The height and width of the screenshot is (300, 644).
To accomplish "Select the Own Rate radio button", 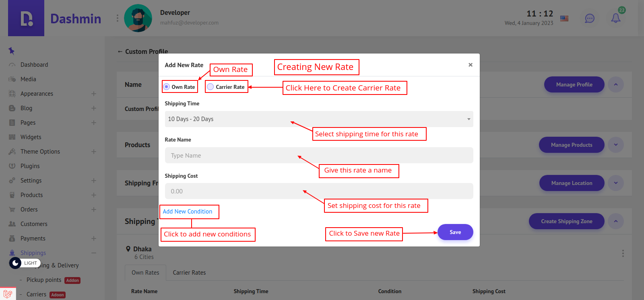I will (167, 87).
